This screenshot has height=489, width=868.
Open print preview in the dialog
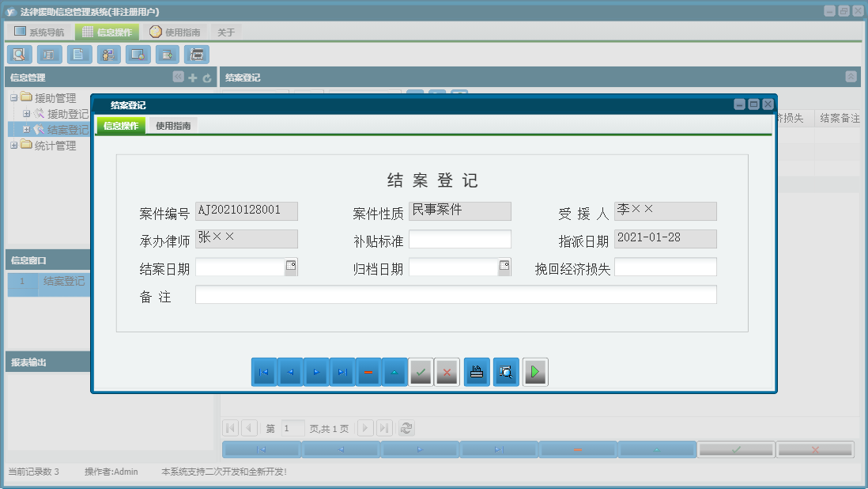coord(507,371)
